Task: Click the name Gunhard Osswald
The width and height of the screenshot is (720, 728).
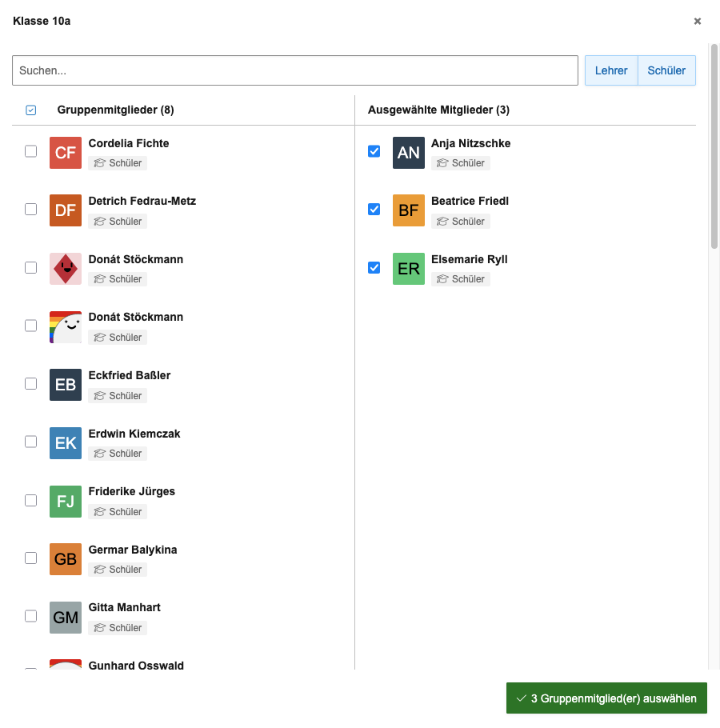Action: point(136,666)
